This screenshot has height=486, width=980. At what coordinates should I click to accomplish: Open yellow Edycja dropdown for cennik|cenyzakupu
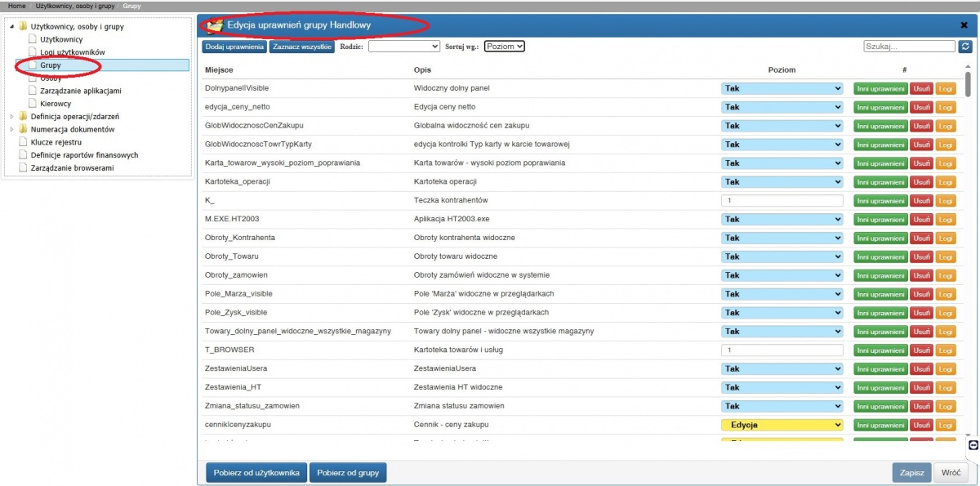[782, 425]
